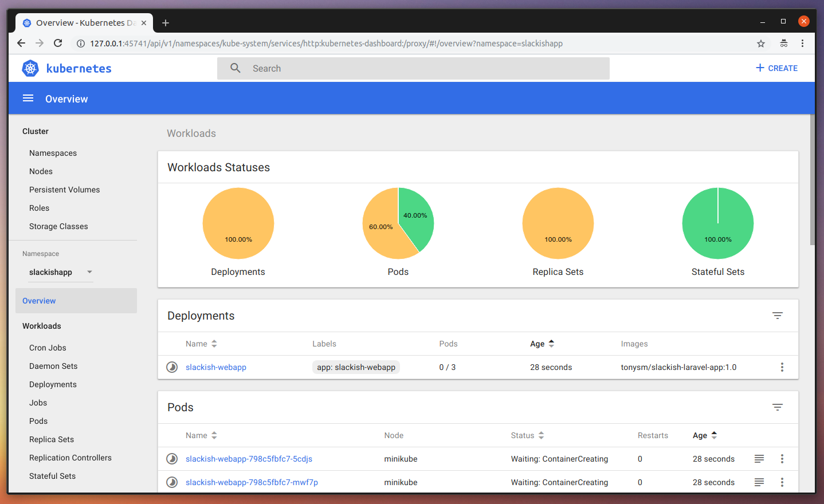Click the Kubernetes logo icon
This screenshot has width=824, height=504.
click(30, 68)
